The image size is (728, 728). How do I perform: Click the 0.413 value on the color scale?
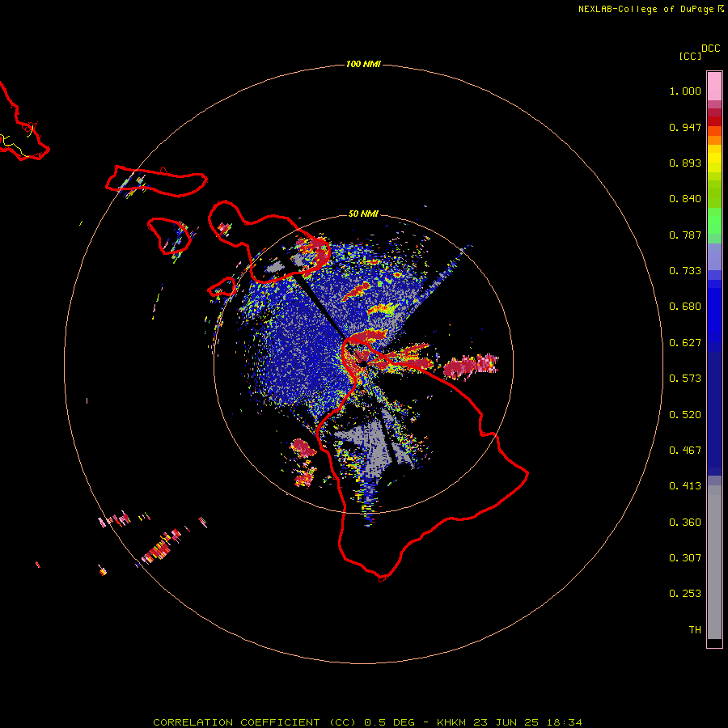click(685, 486)
